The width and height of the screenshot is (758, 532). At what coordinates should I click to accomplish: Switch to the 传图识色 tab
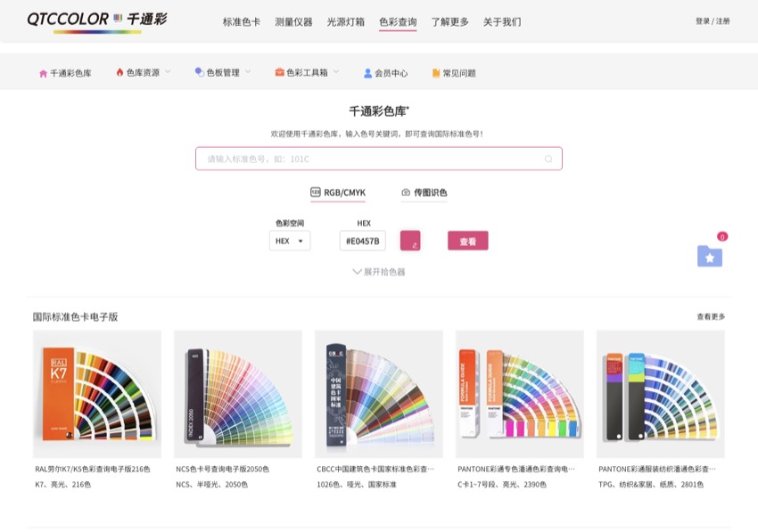click(x=424, y=192)
